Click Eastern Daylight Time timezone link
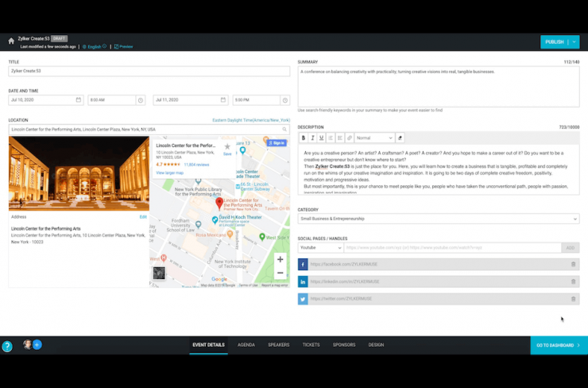 tap(251, 120)
